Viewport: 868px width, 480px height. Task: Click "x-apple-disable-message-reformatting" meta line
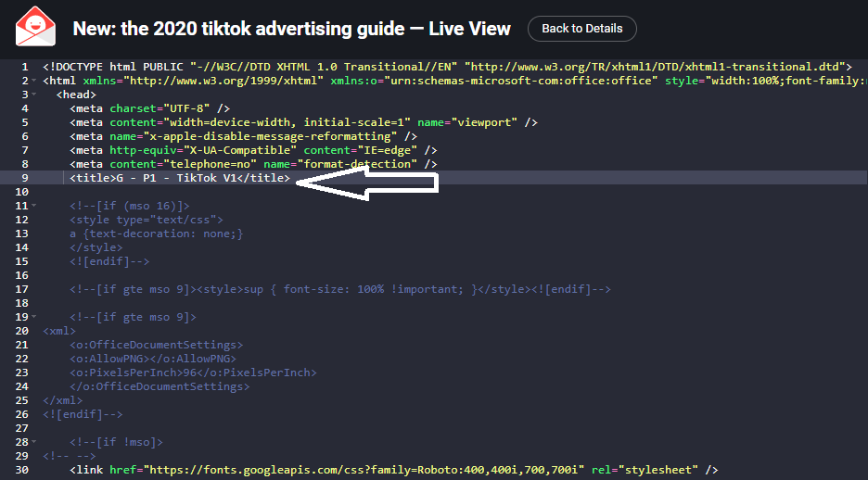244,136
